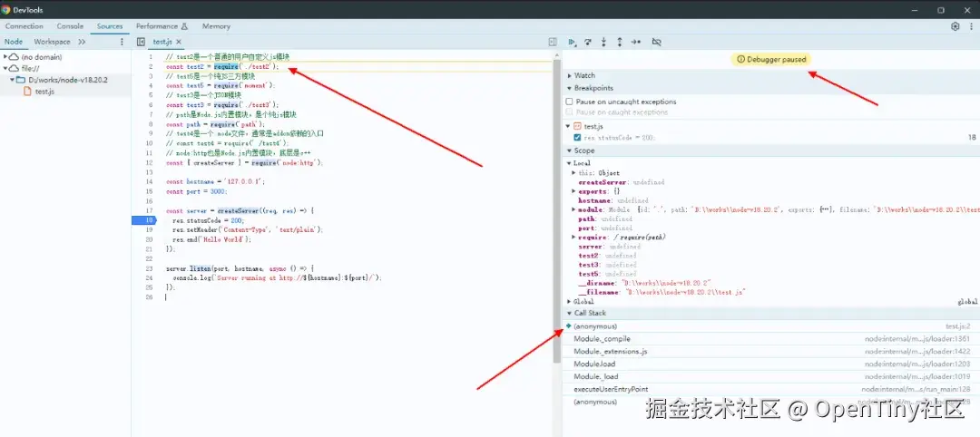Open the Performance tab

point(162,26)
